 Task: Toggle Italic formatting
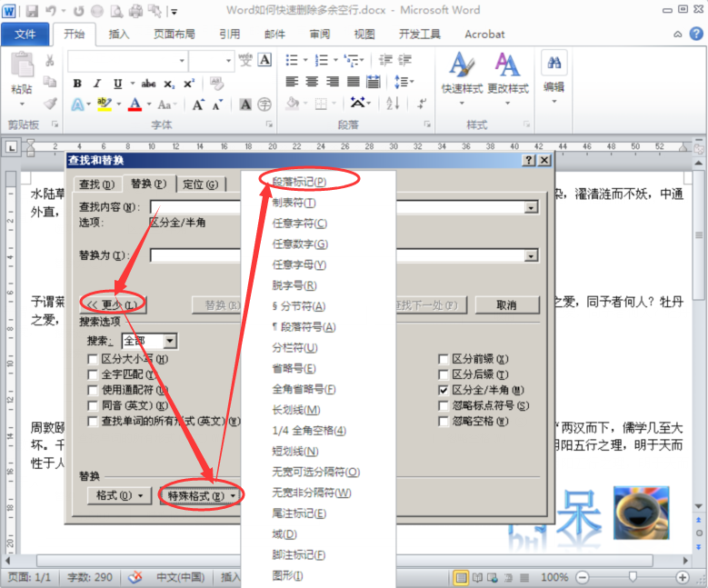(97, 84)
